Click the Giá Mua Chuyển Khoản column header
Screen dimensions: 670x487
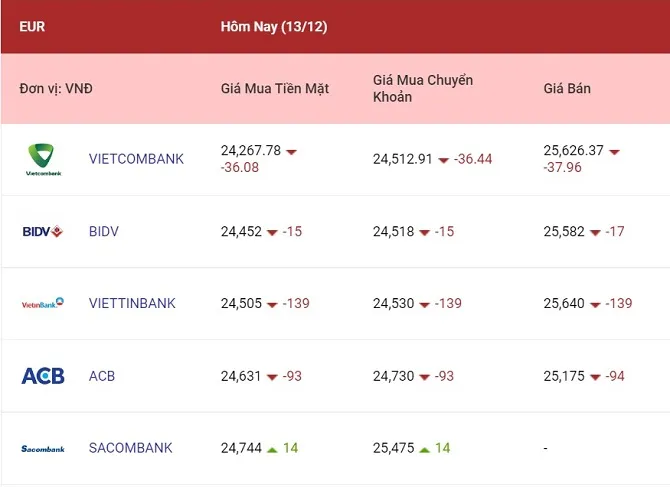(x=423, y=89)
